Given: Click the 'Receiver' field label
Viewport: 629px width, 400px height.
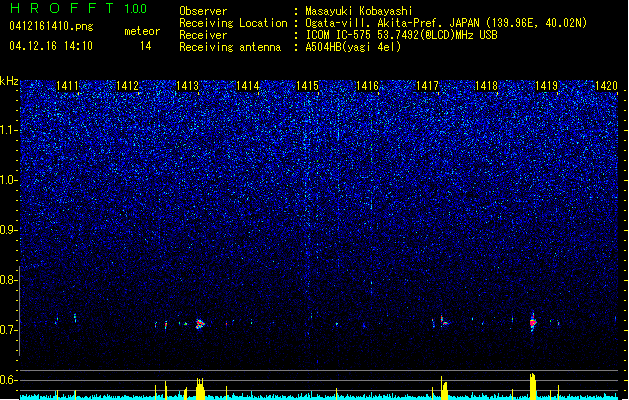Looking at the screenshot, I should click(x=203, y=35).
